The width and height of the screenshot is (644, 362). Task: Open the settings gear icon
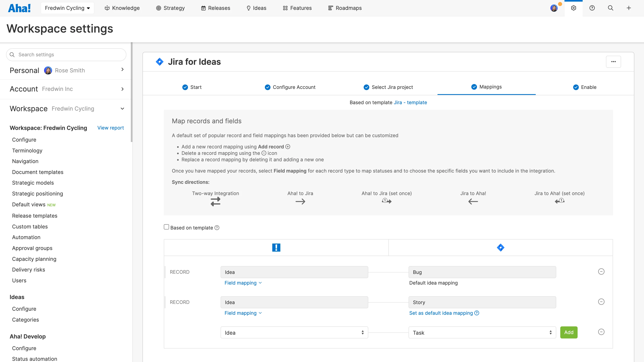pos(574,8)
